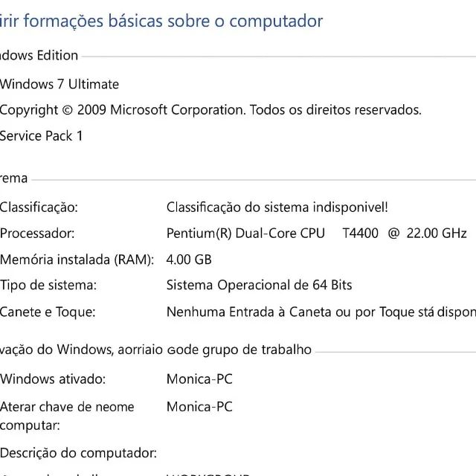Click the Windows ativado: label
The height and width of the screenshot is (476, 476).
coord(53,379)
